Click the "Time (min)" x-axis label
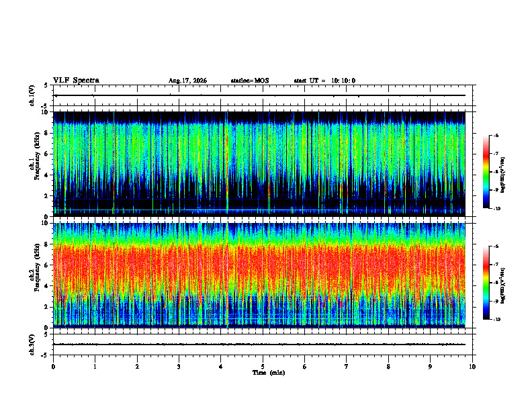 (269, 373)
